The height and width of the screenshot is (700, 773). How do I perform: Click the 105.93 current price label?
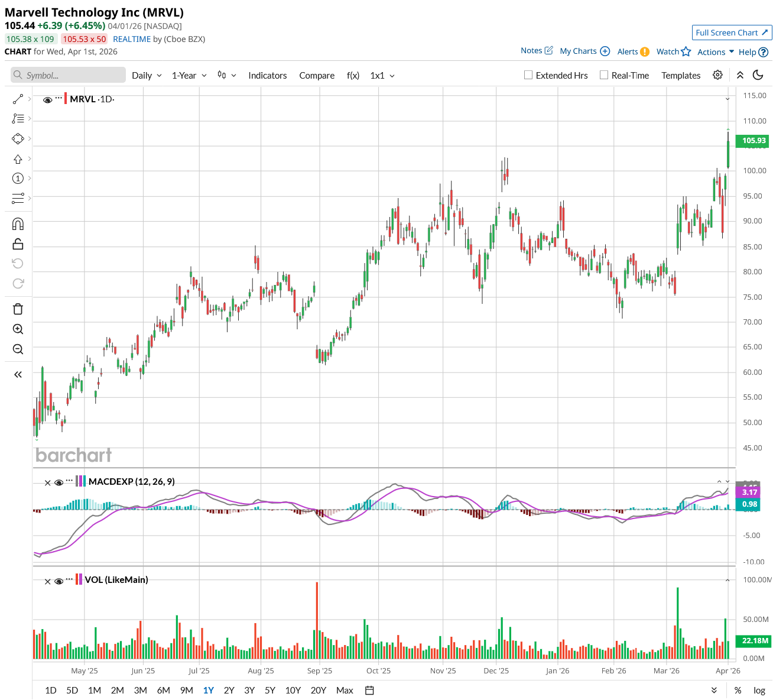(x=753, y=141)
